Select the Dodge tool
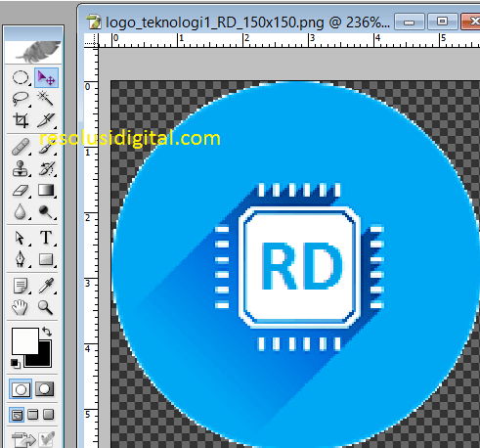The image size is (480, 448). (46, 212)
